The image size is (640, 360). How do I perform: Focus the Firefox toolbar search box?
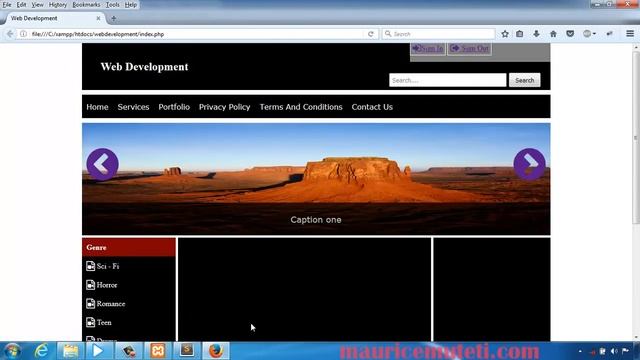point(439,34)
